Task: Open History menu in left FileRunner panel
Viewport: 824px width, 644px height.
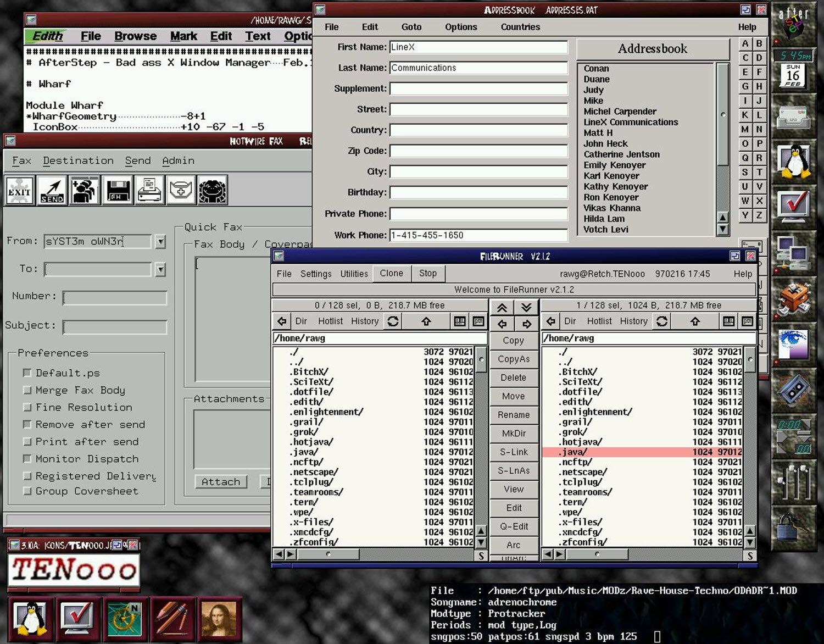Action: pos(365,321)
